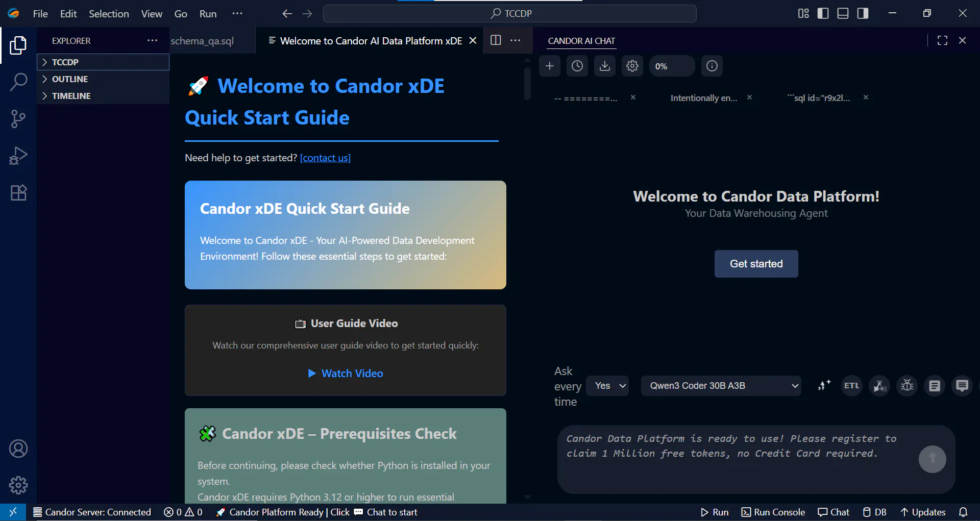Click DB in the status bar
This screenshot has width=980, height=521.
[874, 512]
